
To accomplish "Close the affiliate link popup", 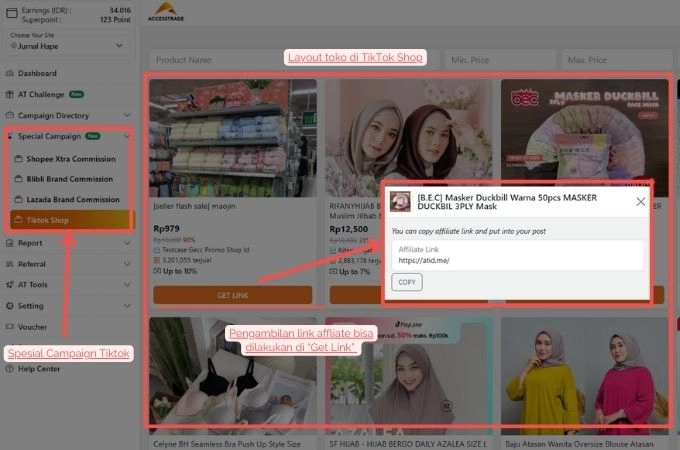I will tap(641, 202).
